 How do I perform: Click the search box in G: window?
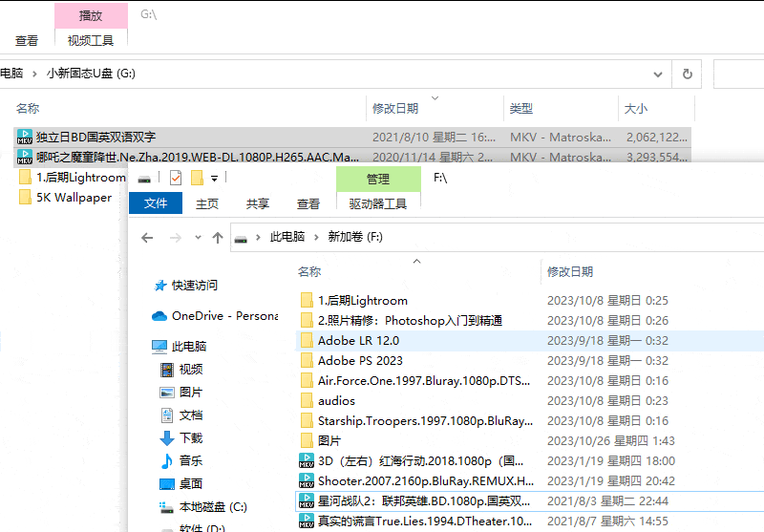[x=738, y=74]
